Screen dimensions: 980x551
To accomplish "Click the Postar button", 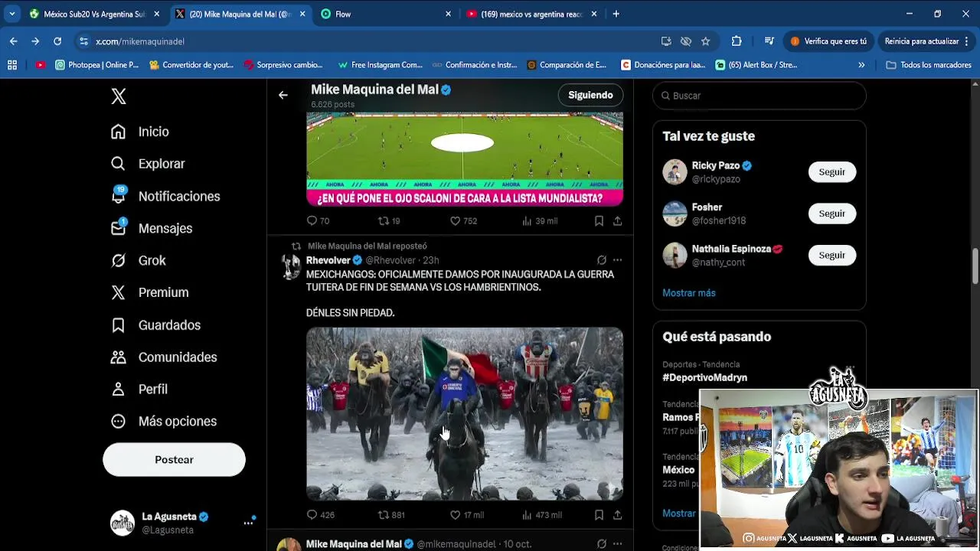I will tap(174, 459).
